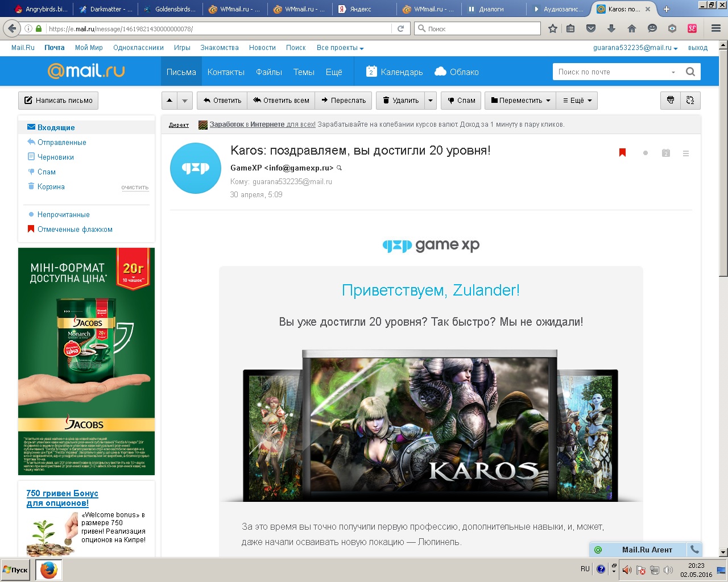Click the browser address bar URL

click(218, 28)
